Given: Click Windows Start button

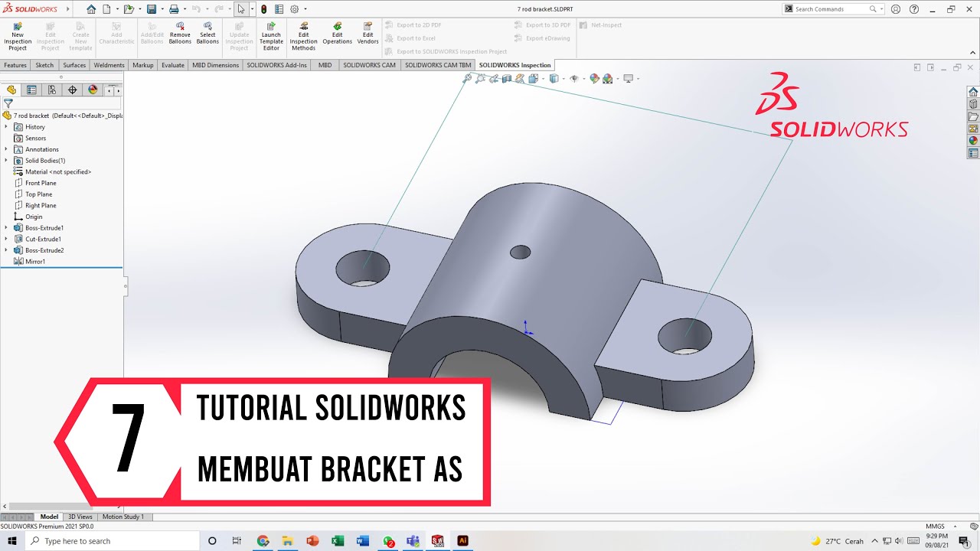Looking at the screenshot, I should coord(12,541).
